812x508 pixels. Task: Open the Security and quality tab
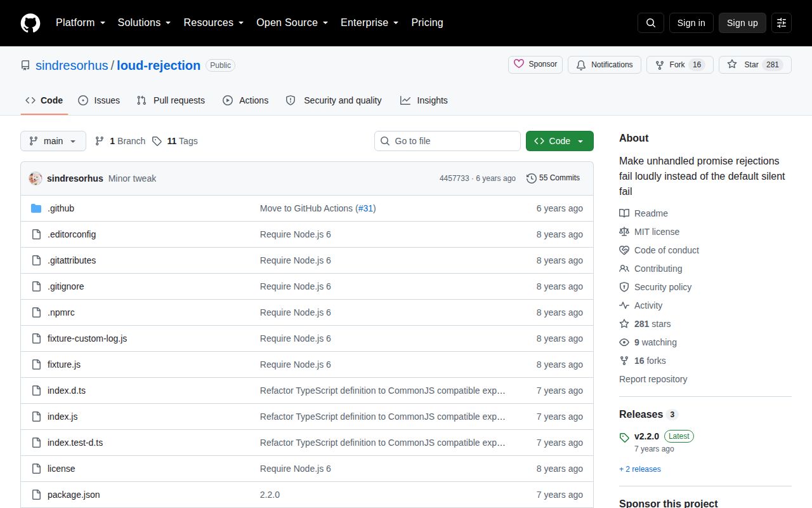point(334,100)
